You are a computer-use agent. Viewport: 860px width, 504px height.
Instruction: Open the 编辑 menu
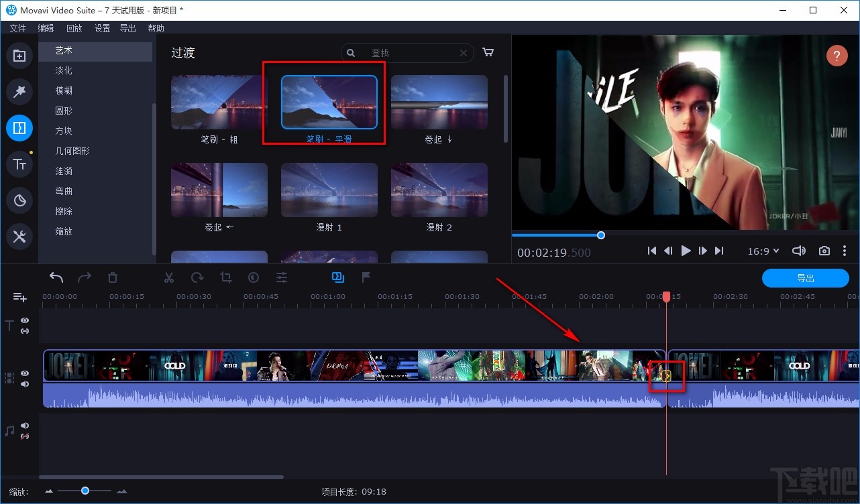46,28
